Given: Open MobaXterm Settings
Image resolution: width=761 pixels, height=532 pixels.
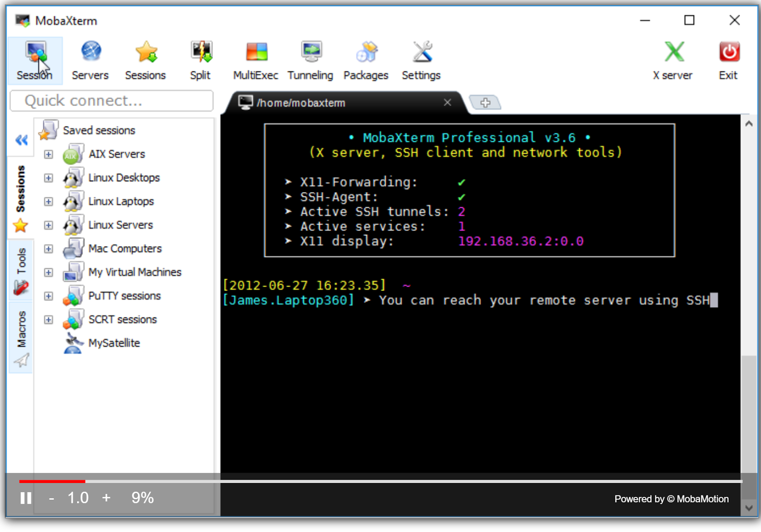Looking at the screenshot, I should (x=421, y=61).
